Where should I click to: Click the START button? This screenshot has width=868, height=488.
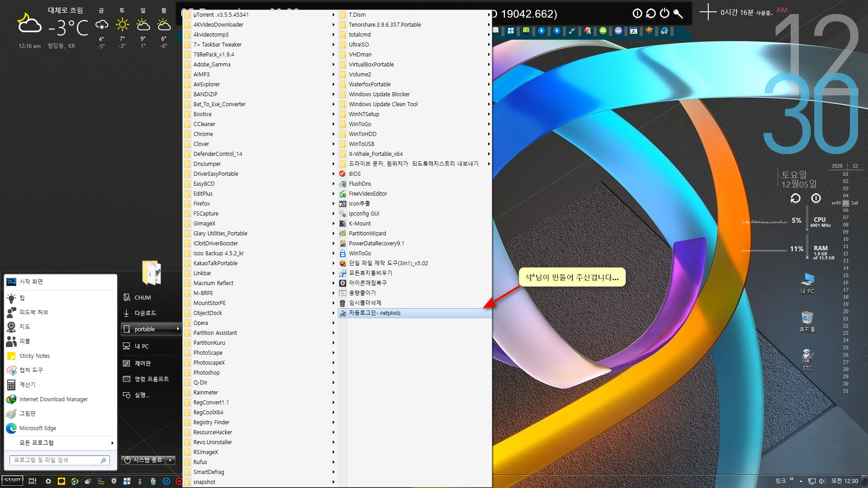pyautogui.click(x=12, y=481)
